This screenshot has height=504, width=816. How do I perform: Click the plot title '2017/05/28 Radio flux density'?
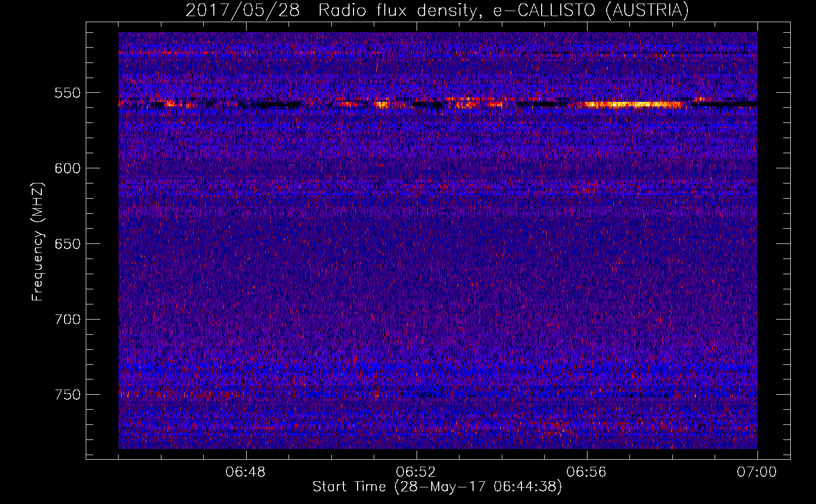(x=437, y=10)
